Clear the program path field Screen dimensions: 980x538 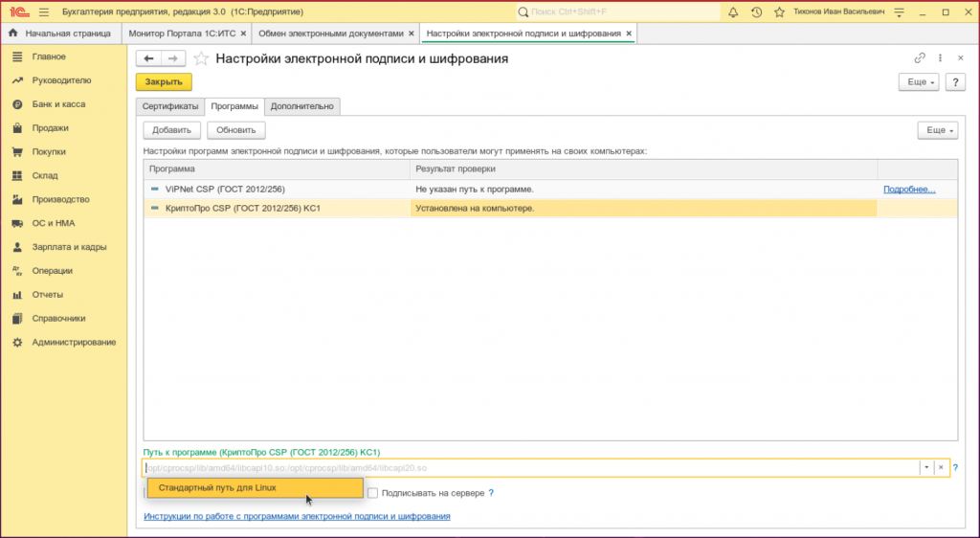tap(941, 467)
